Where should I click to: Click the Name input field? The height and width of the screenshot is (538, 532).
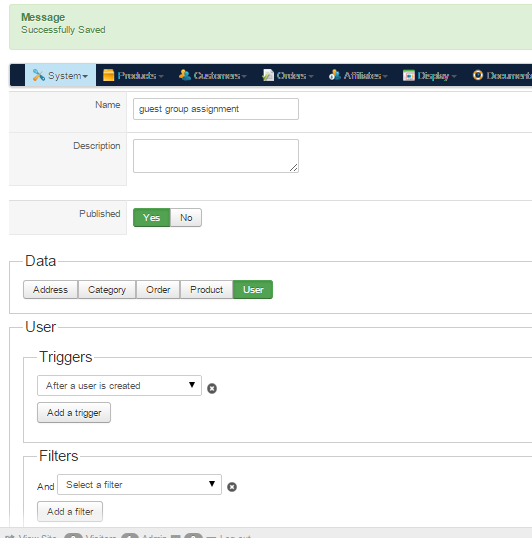(216, 109)
